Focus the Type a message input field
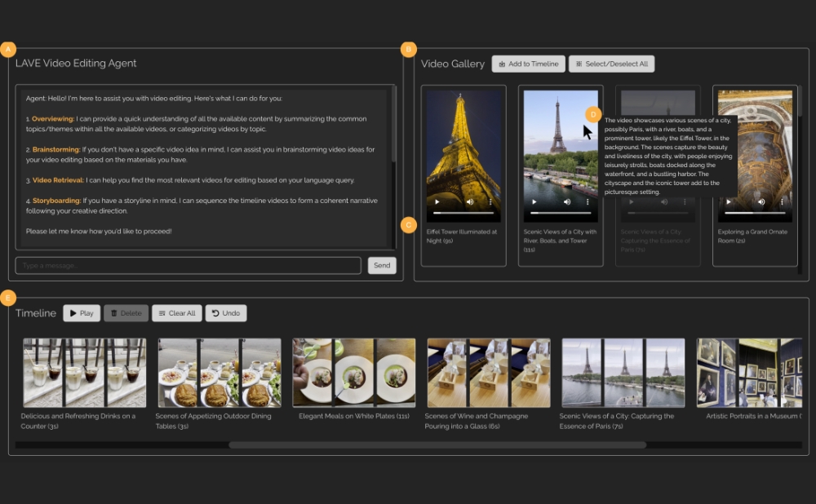 pos(188,265)
